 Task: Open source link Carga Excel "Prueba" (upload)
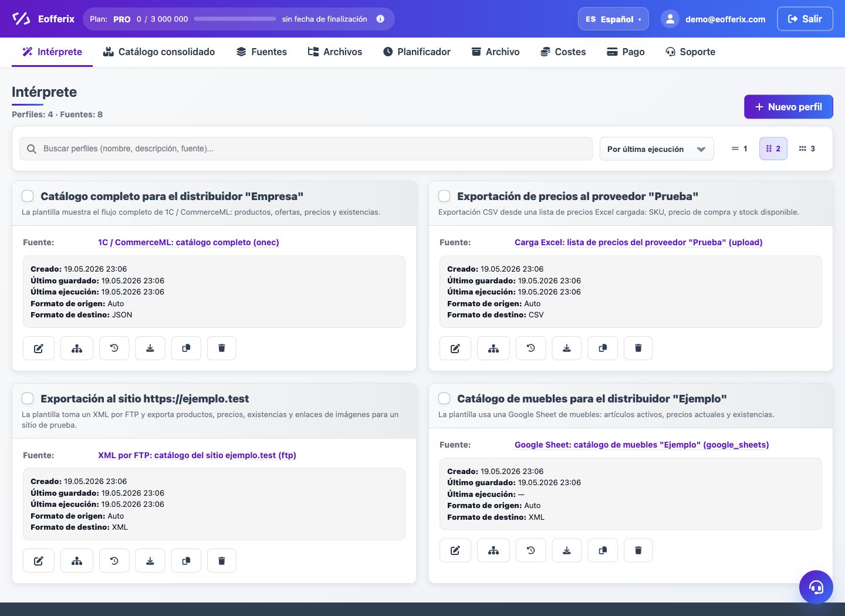pos(638,242)
